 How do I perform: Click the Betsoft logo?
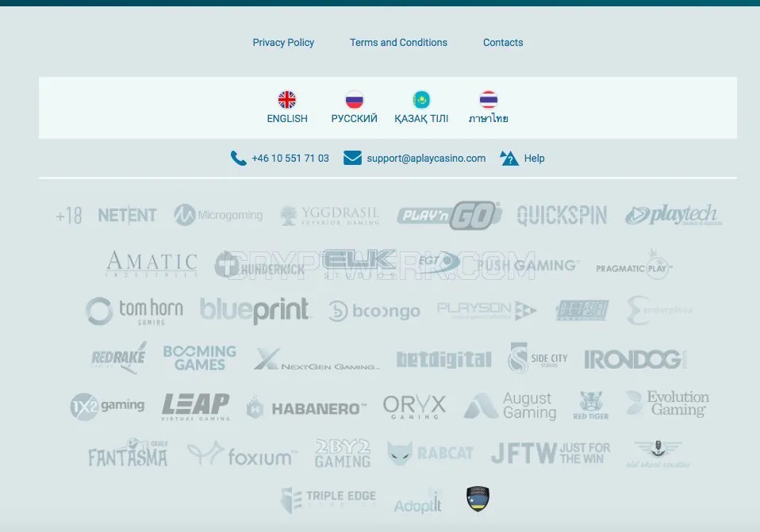click(582, 311)
